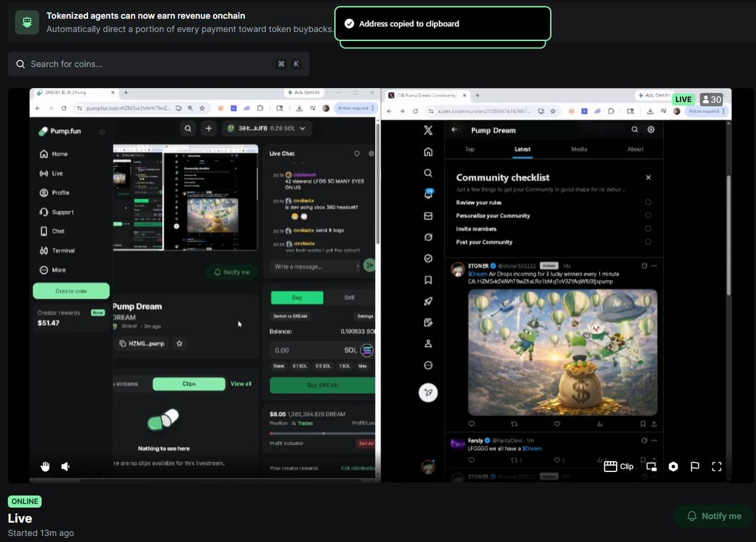Mute the stream using the speaker icon
756x542 pixels.
[x=66, y=466]
